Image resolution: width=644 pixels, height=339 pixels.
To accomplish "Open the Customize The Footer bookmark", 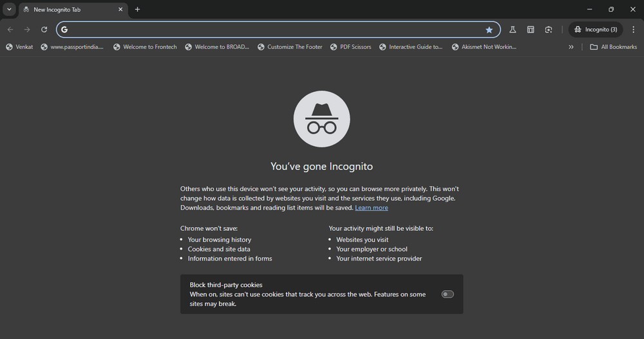I will pos(290,47).
